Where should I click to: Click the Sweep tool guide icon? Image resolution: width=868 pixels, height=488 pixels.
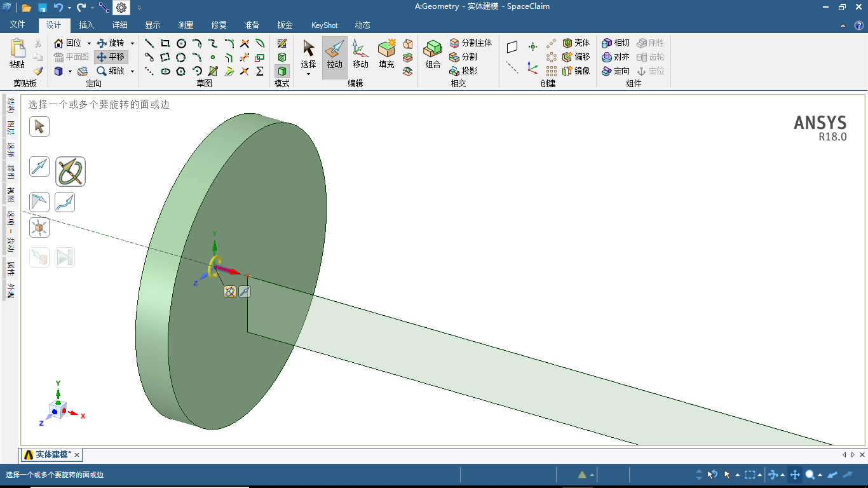click(x=65, y=202)
